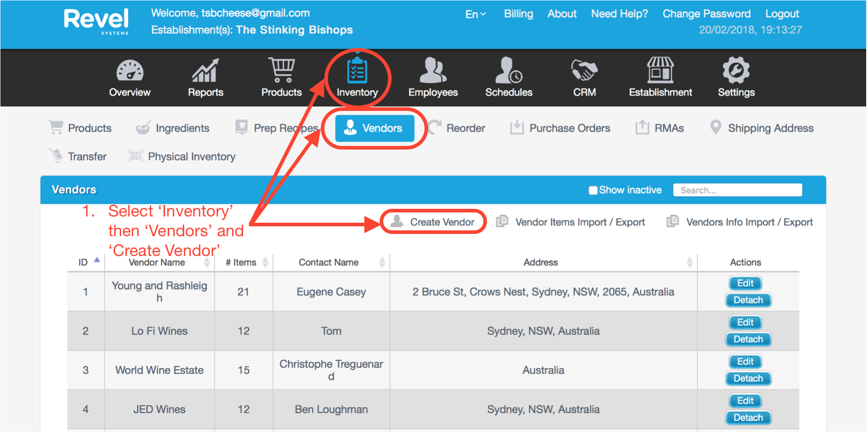This screenshot has width=868, height=432.
Task: Edit the Lo Fi Wines vendor
Action: 745,322
